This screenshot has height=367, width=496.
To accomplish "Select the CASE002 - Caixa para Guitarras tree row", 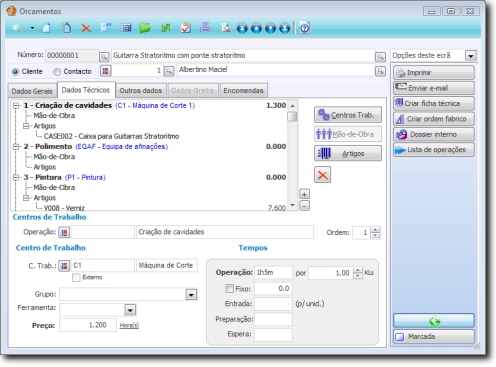I will 111,136.
